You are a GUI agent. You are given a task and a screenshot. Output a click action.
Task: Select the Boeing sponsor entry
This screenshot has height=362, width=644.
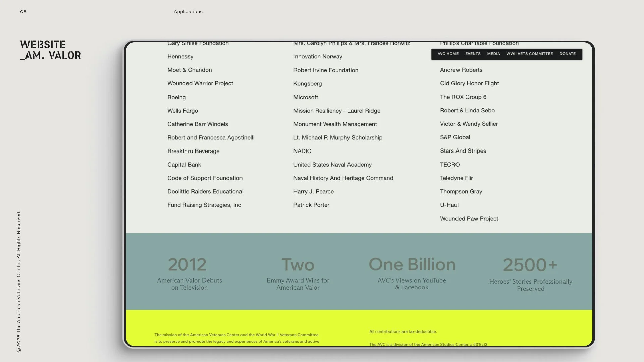(x=176, y=97)
